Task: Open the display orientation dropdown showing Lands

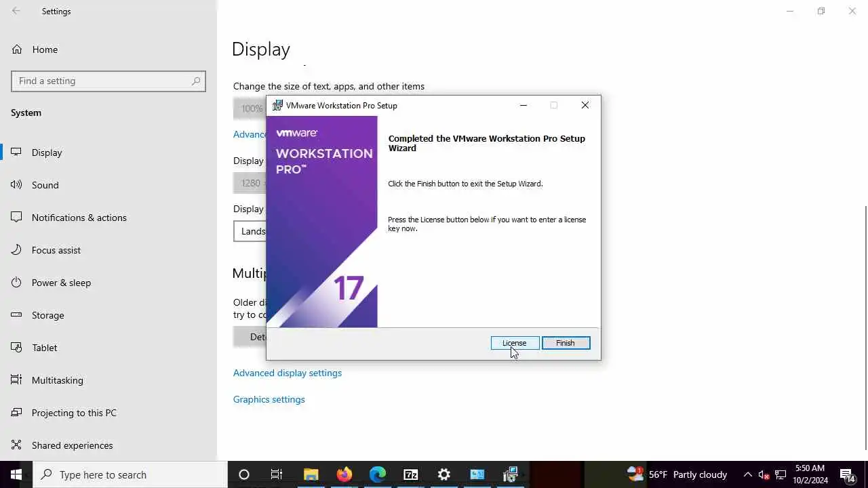Action: tap(250, 231)
